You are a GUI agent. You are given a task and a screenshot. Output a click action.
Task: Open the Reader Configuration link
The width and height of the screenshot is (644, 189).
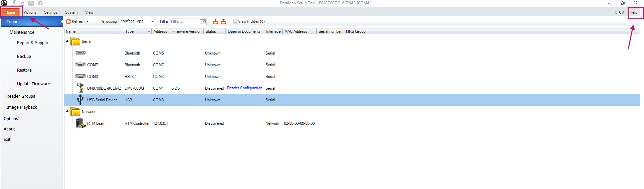245,88
